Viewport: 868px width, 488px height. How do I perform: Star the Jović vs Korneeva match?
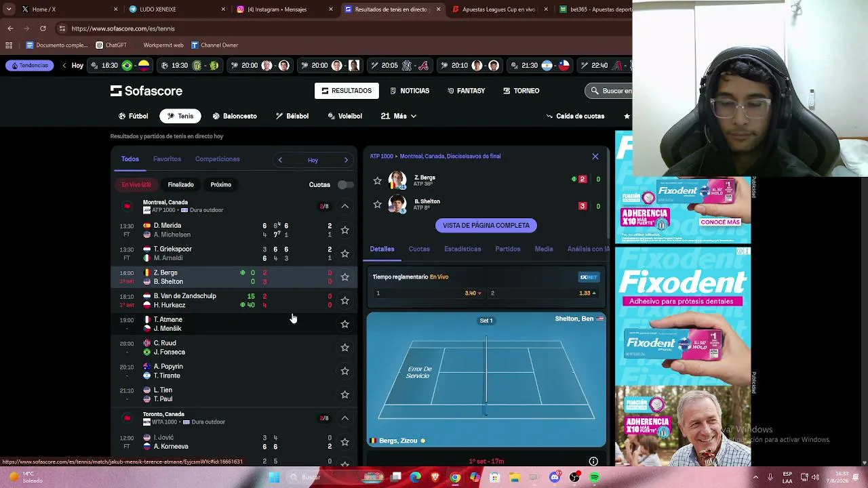pos(344,442)
